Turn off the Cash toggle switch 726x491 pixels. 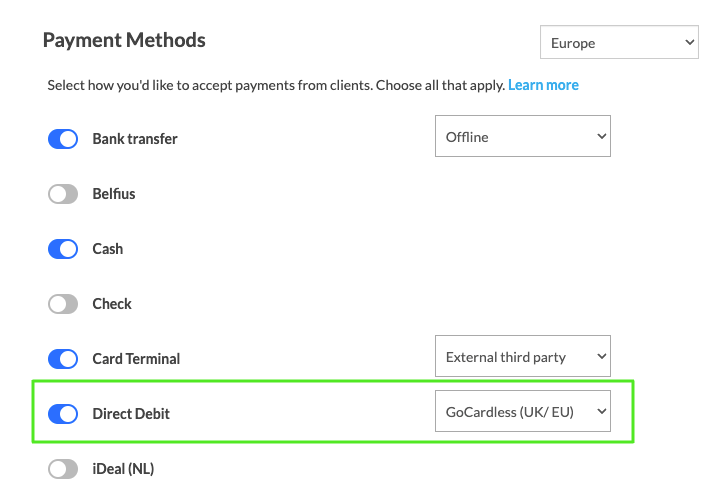[x=63, y=249]
